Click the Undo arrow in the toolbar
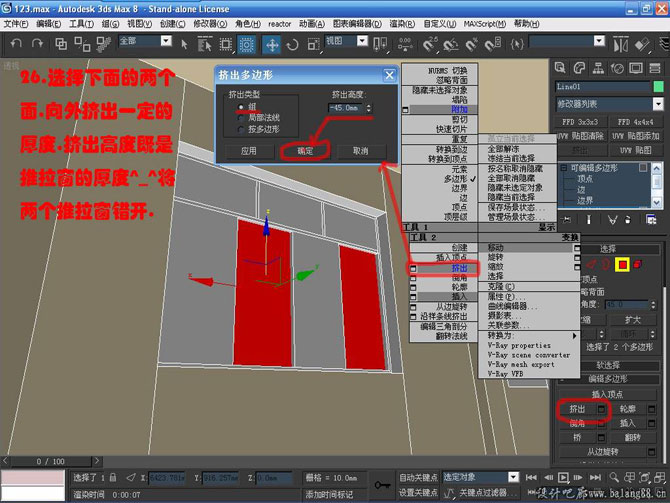The height and width of the screenshot is (503, 670). coord(16,43)
